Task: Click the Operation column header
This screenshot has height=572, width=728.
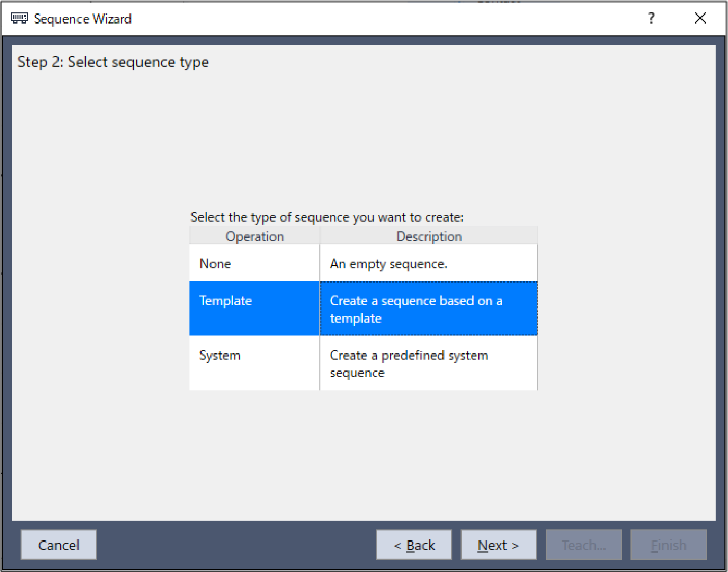Action: click(x=255, y=236)
